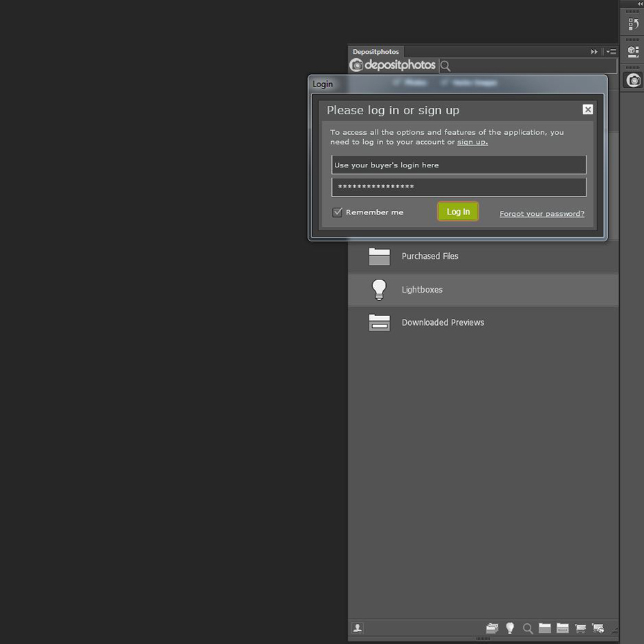Click the Depositphotos camera icon in dock
Viewport: 644px width, 644px height.
(633, 80)
